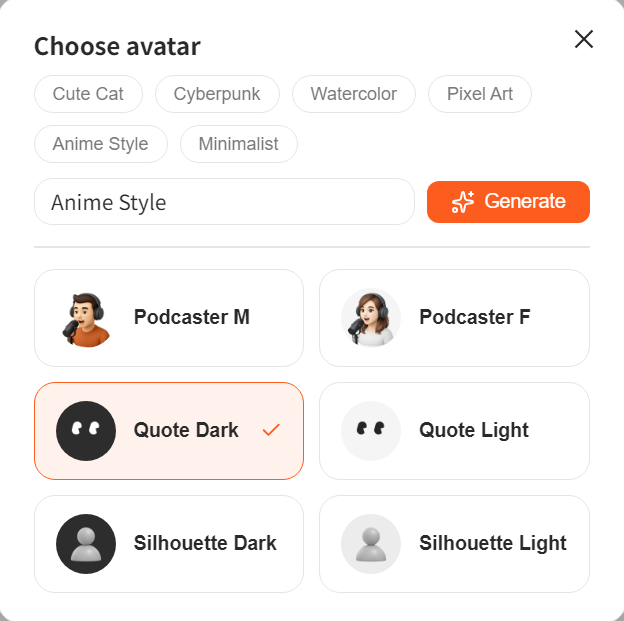Apply the Anime Style suggestion chip
Image resolution: width=624 pixels, height=621 pixels.
[x=100, y=144]
